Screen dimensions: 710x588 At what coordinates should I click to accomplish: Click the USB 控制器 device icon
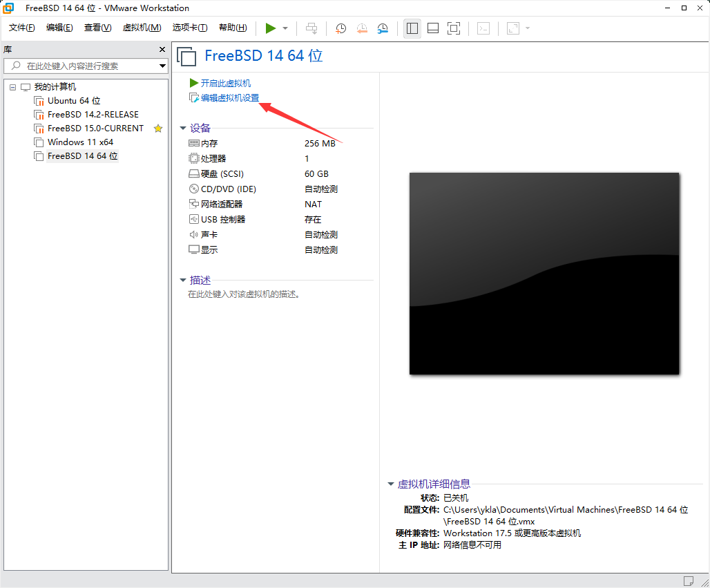pyautogui.click(x=194, y=219)
